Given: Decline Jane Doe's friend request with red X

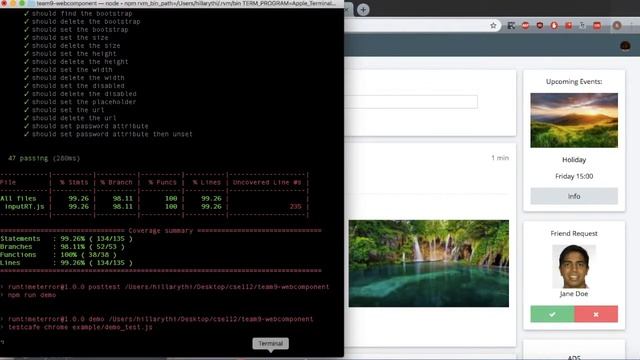Looking at the screenshot, I should click(x=596, y=314).
